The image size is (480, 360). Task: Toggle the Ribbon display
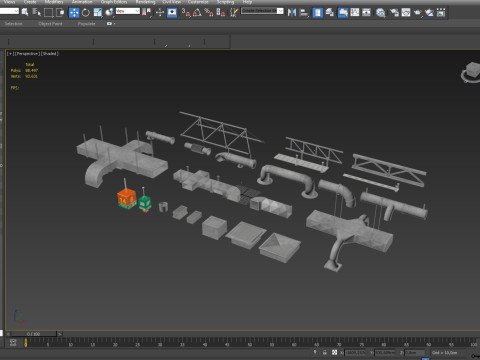coord(343,12)
